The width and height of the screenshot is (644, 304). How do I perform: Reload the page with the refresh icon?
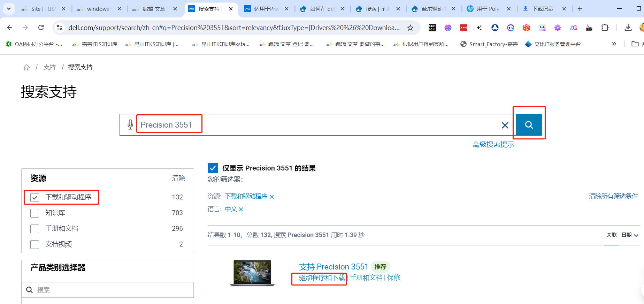pos(41,28)
